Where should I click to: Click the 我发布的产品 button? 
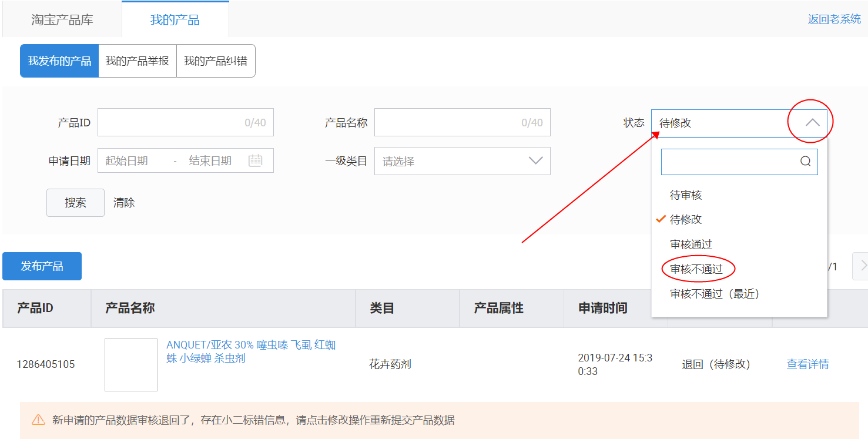pyautogui.click(x=59, y=61)
